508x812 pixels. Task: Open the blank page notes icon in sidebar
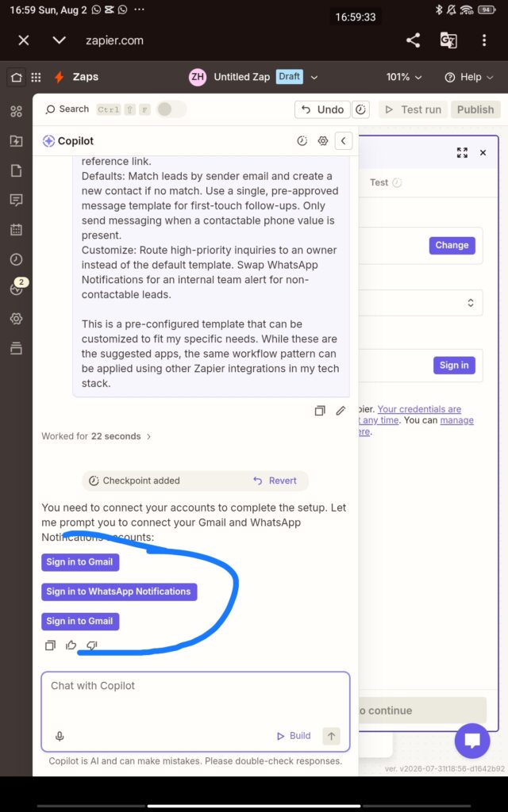point(16,170)
